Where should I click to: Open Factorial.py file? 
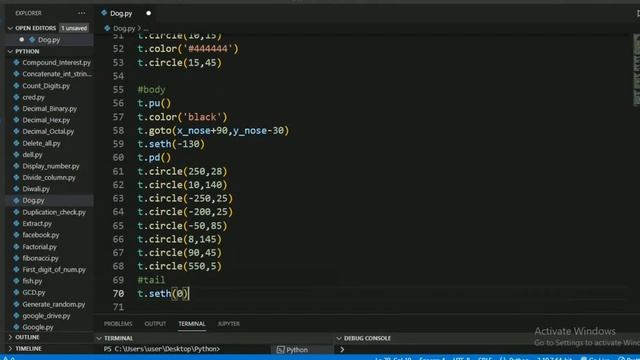point(39,247)
